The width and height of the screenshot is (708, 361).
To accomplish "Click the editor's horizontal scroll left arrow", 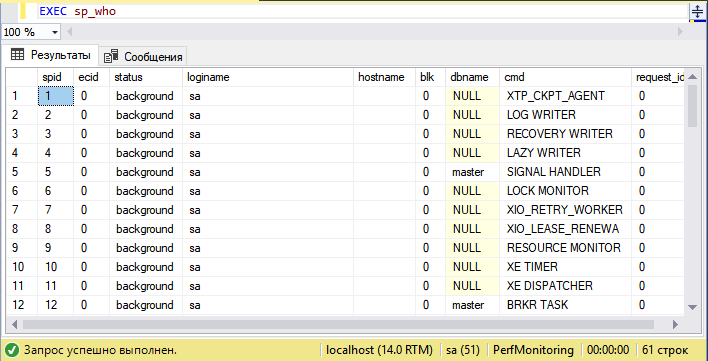I will click(70, 32).
